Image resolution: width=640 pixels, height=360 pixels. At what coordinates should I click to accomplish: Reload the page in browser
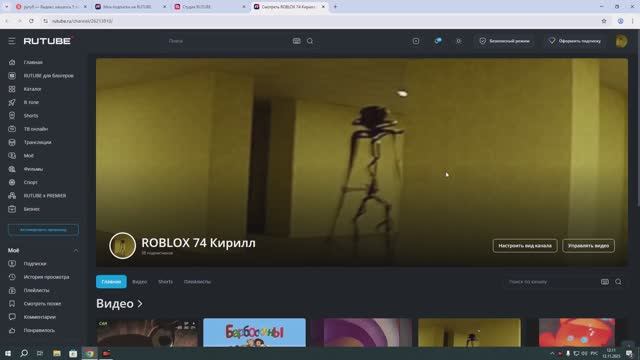coord(31,21)
